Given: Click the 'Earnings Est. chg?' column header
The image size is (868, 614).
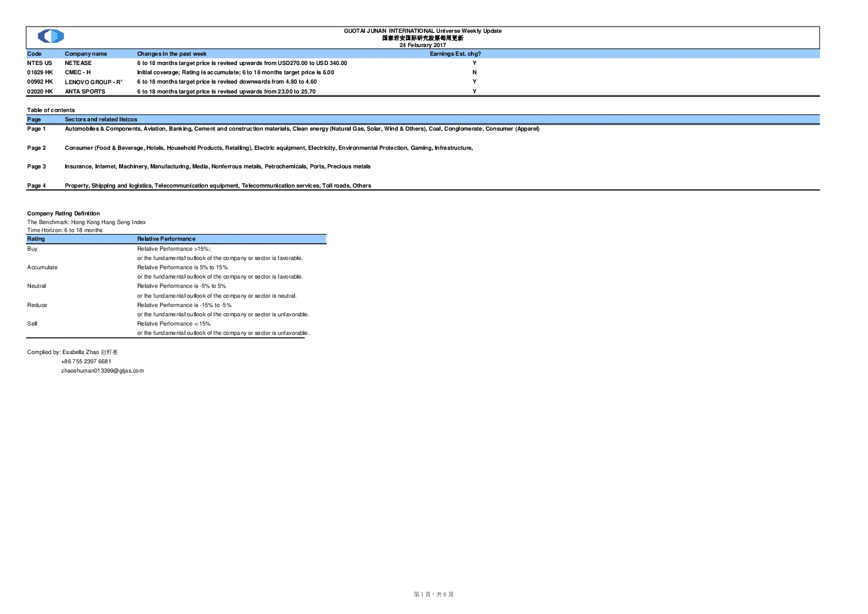Looking at the screenshot, I should click(455, 54).
